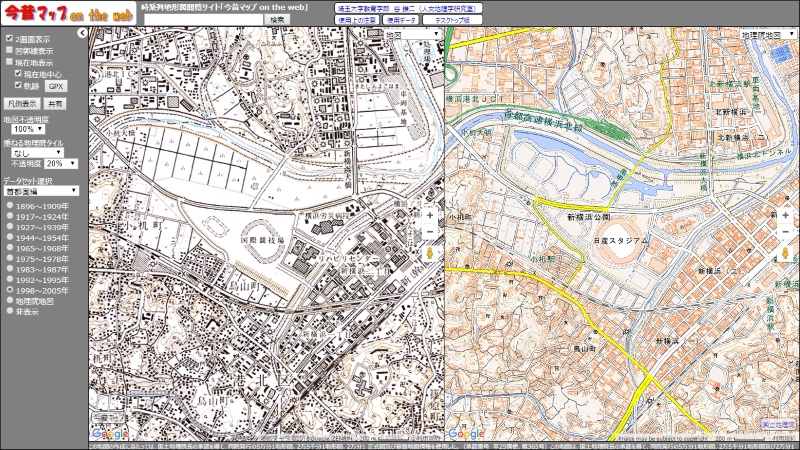Click the Street View pegman on left map

coord(430,253)
